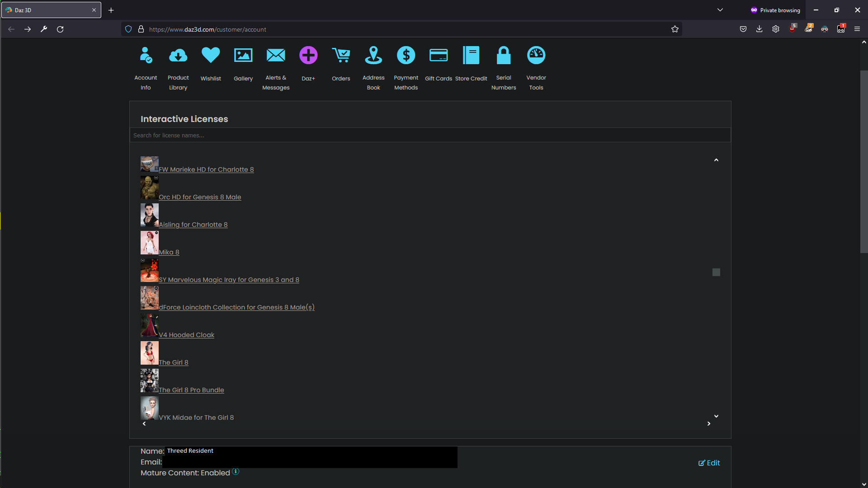Open the Firefox tab list dropdown
The height and width of the screenshot is (488, 868).
720,10
